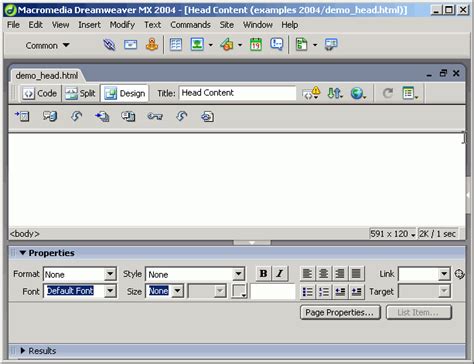Click the File Management arrows icon

point(335,93)
